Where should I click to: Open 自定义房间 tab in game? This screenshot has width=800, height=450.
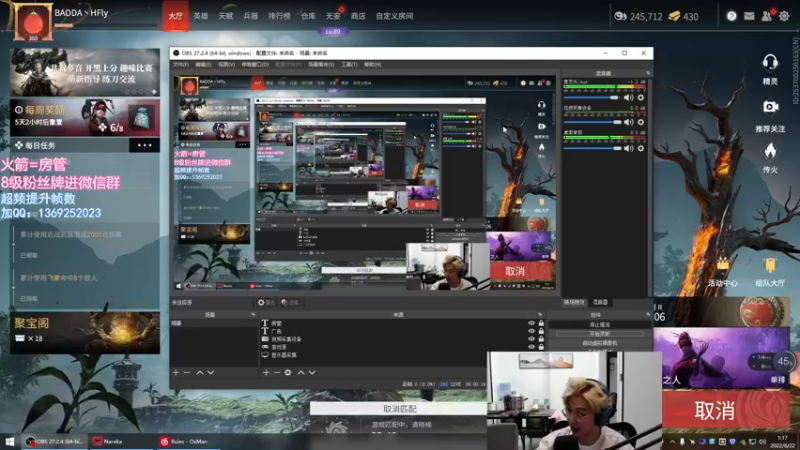coord(394,16)
